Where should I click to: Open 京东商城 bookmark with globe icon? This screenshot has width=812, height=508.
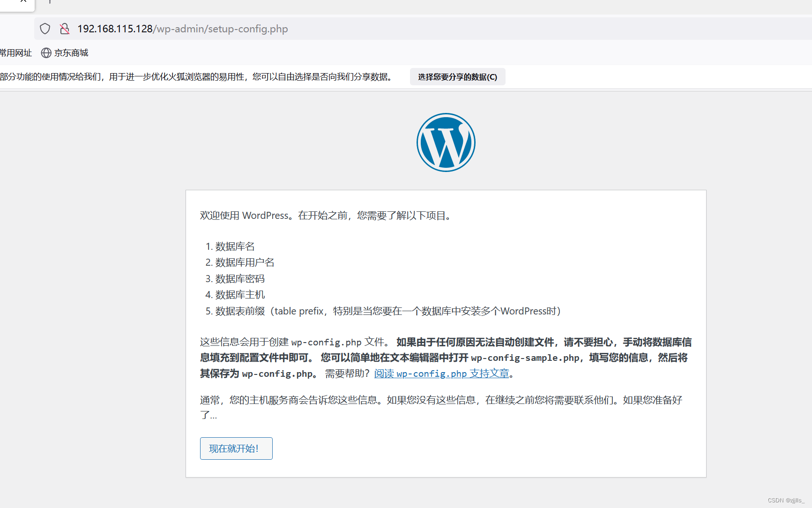point(64,52)
